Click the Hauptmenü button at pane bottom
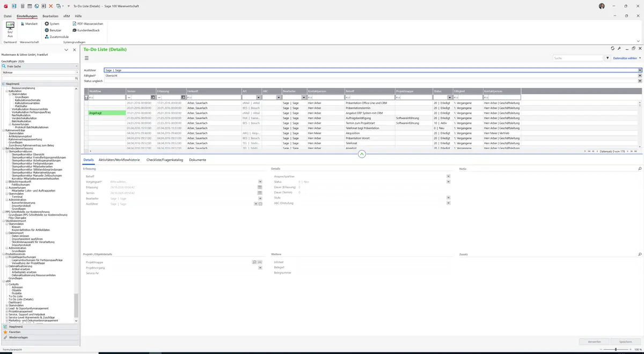644x354 pixels. (x=39, y=326)
